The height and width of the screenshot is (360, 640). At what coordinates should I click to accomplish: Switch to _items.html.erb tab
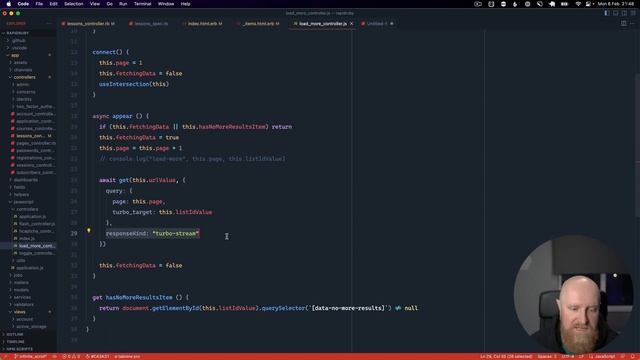[x=260, y=24]
